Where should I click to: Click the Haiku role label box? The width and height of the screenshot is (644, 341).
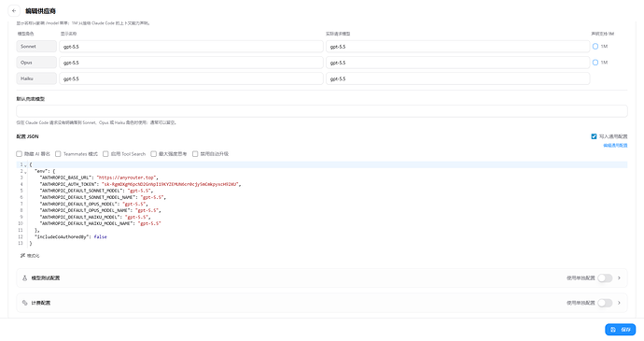(36, 78)
